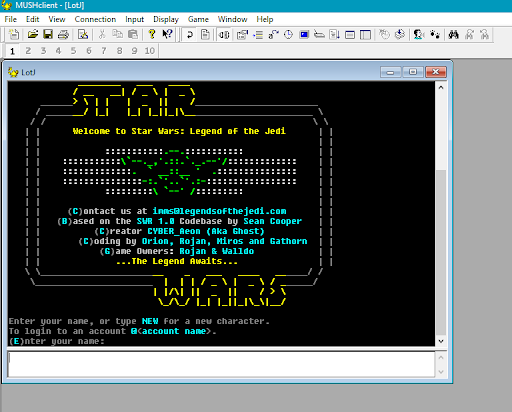Screen dimensions: 512x412
Task: Toggle the command wrap arrow button
Action: [190, 34]
